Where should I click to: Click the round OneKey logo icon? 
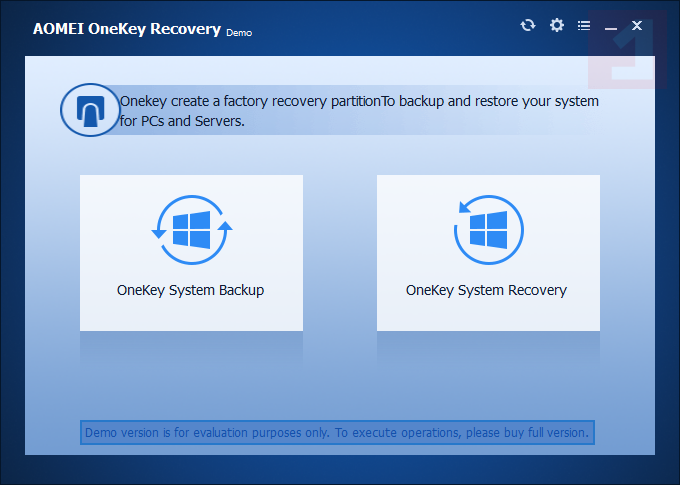[x=90, y=110]
